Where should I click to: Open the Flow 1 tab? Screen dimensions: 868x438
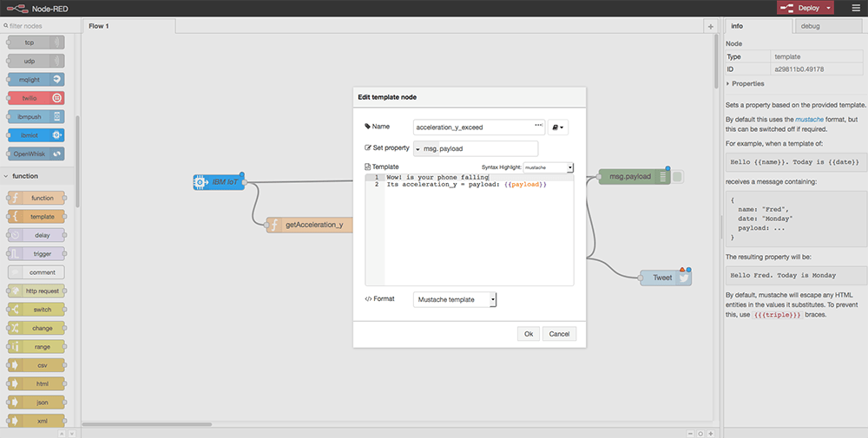click(99, 26)
